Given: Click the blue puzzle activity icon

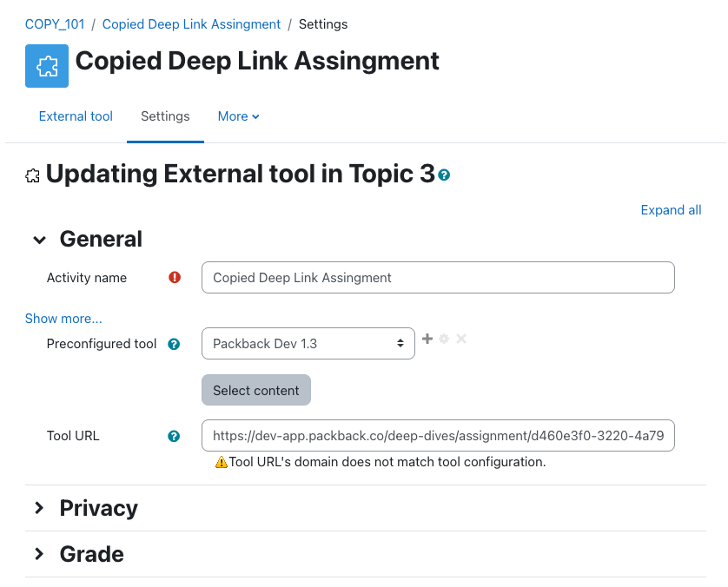Looking at the screenshot, I should [x=47, y=66].
